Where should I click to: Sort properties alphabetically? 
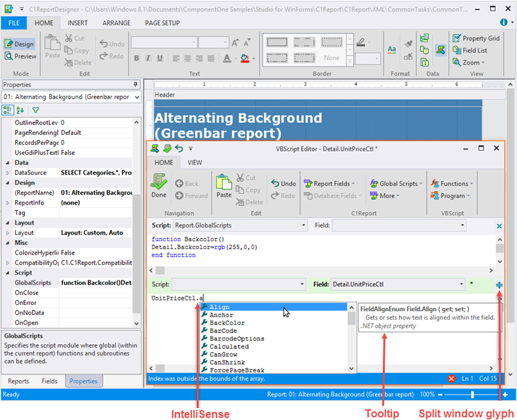20,110
